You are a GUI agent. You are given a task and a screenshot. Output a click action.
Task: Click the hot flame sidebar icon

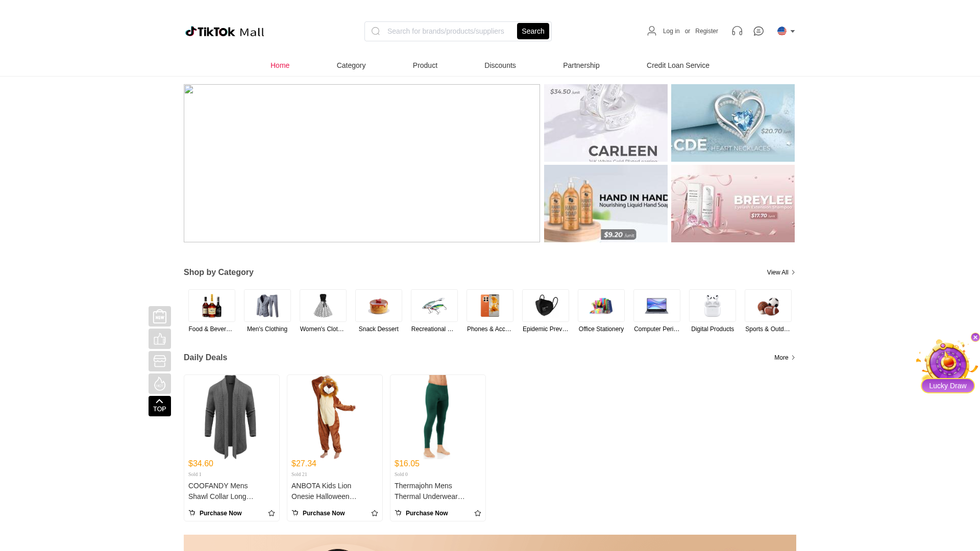(160, 384)
